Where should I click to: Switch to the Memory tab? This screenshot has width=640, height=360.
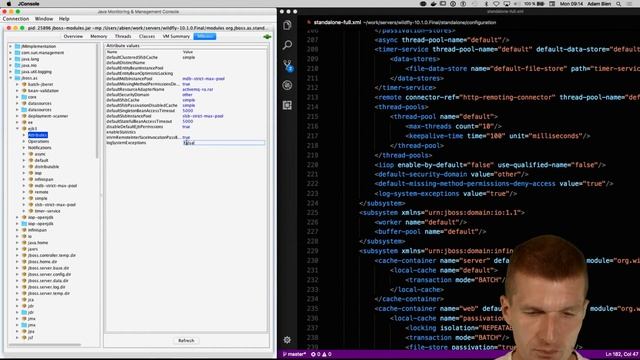coord(99,37)
